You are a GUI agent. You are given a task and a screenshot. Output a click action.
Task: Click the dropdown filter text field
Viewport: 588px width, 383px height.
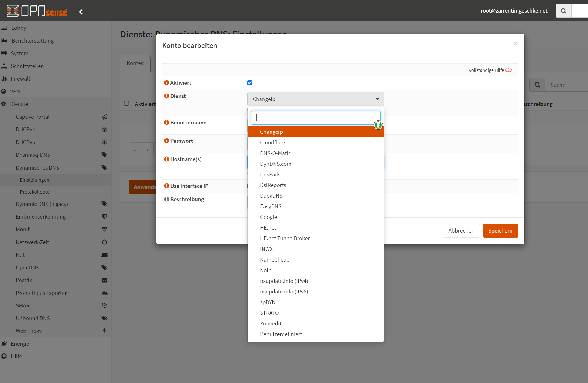coord(316,118)
